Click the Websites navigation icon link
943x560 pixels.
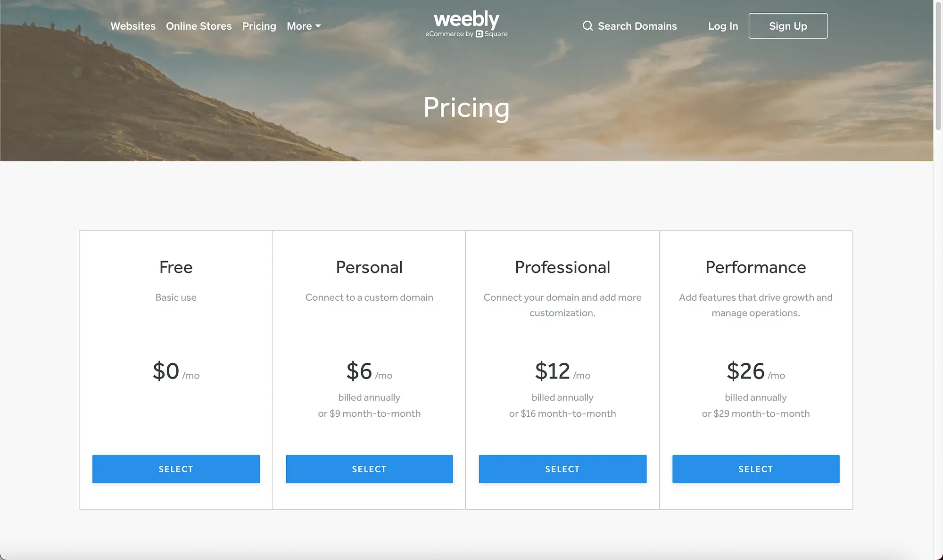coord(132,26)
